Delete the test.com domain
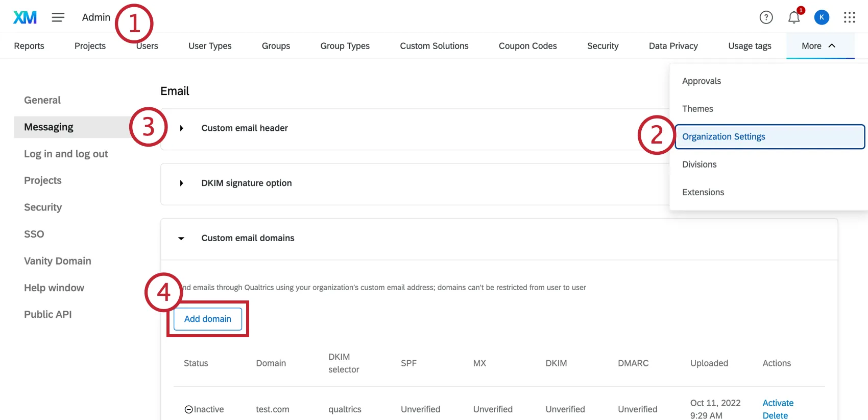Viewport: 868px width, 420px height. [x=775, y=415]
